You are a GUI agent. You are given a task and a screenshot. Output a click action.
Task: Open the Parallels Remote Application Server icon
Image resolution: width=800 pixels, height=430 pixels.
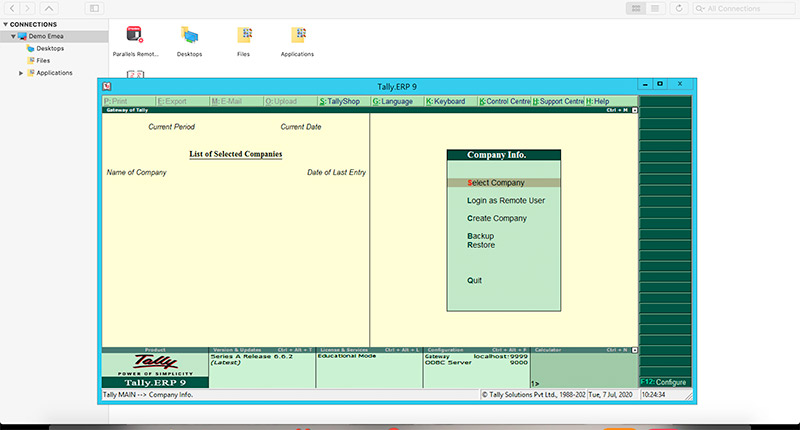(135, 35)
